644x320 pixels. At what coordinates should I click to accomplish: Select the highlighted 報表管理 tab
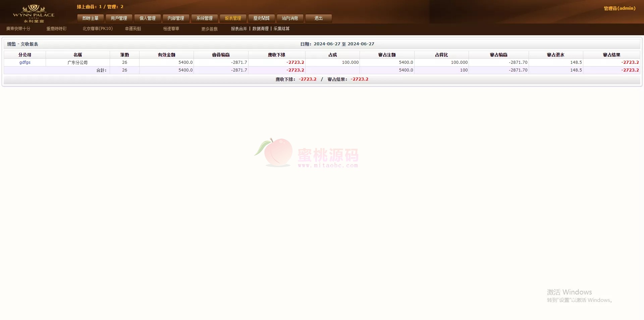233,18
